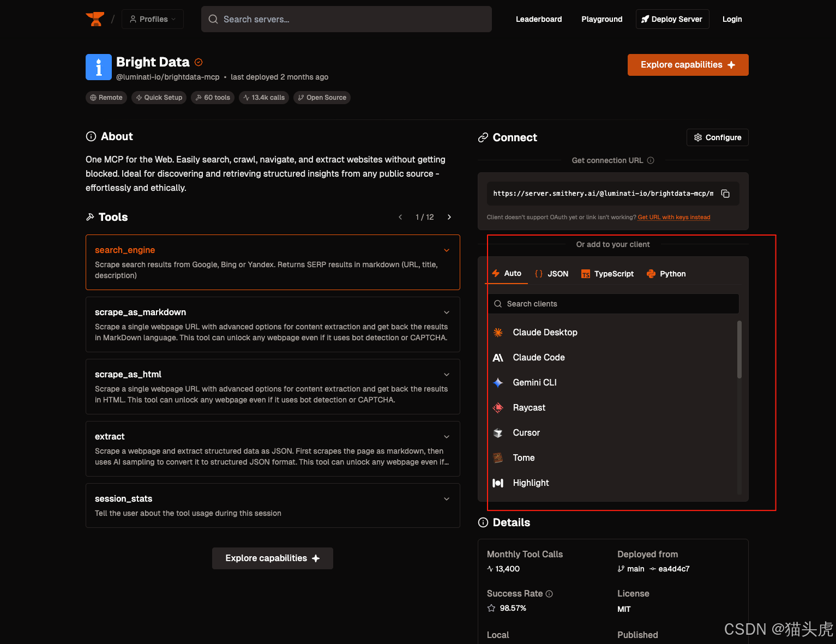Click the verified badge next to Bright Data
Screen dimensions: 836x644
(x=199, y=62)
